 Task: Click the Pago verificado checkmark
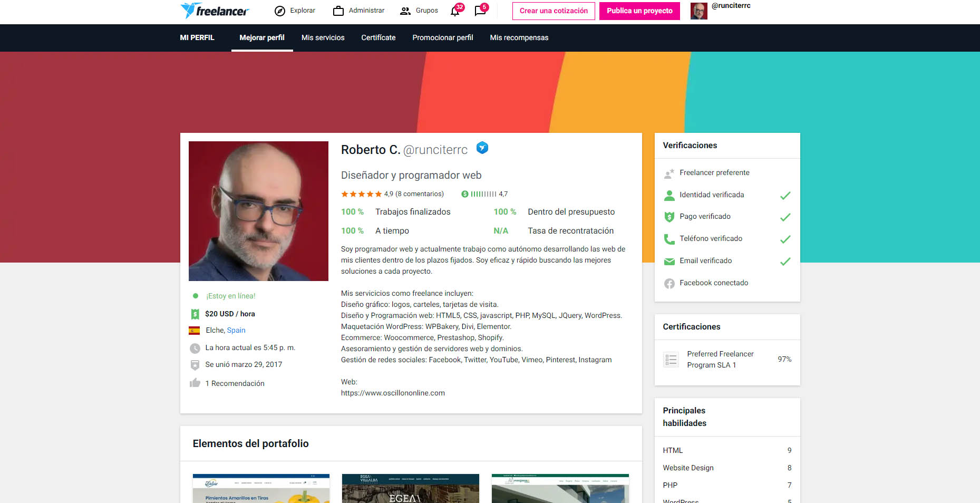(x=785, y=217)
